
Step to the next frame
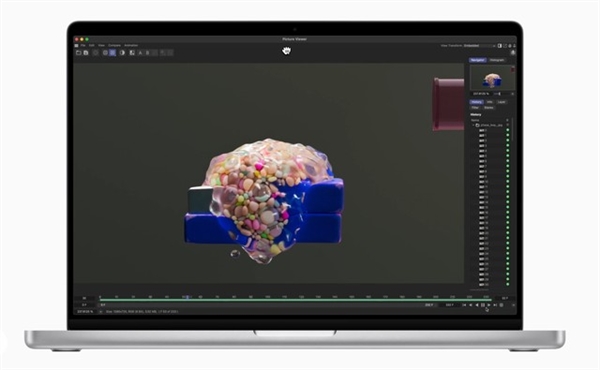tap(495, 305)
